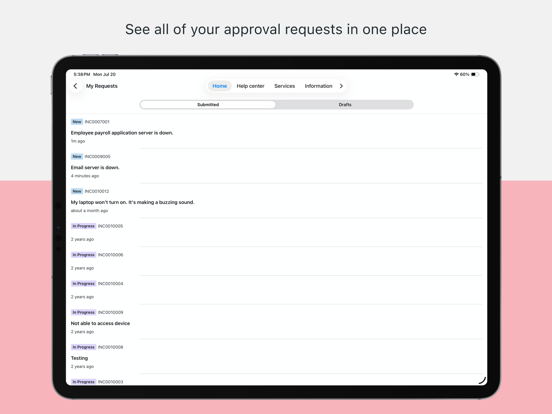Show more tabs with right chevron
552x414 pixels.
[341, 86]
